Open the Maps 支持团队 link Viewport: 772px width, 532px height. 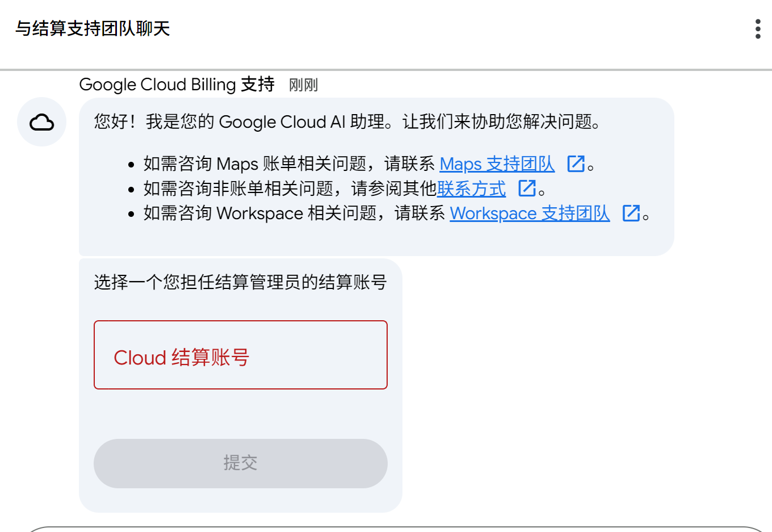[x=497, y=164]
